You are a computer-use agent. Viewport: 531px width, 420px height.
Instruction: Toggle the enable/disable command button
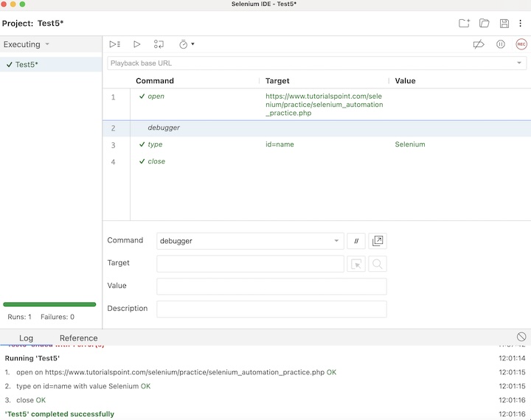point(356,241)
